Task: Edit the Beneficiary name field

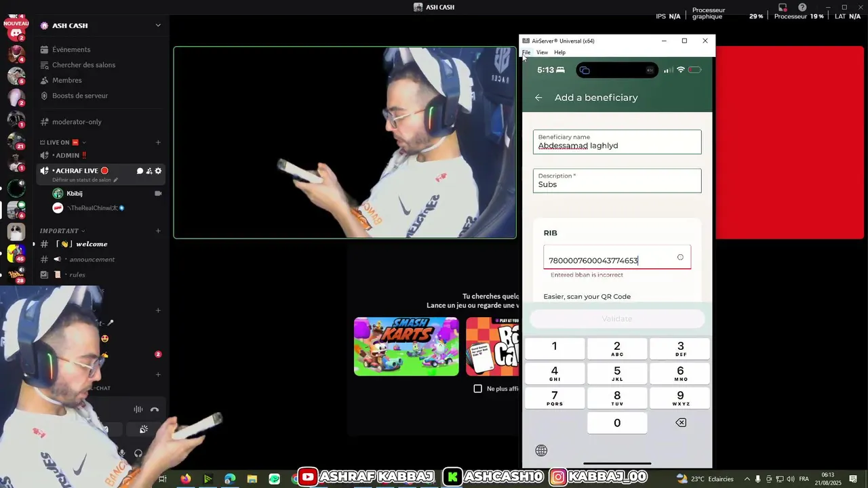Action: 617,142
